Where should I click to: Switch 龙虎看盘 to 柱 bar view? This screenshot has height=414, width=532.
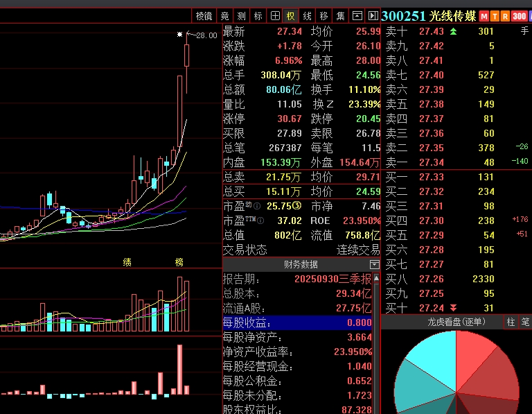pos(511,322)
